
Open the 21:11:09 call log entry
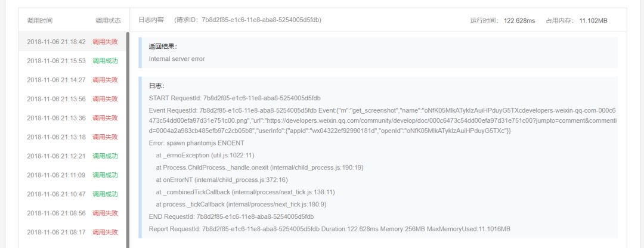[72, 175]
